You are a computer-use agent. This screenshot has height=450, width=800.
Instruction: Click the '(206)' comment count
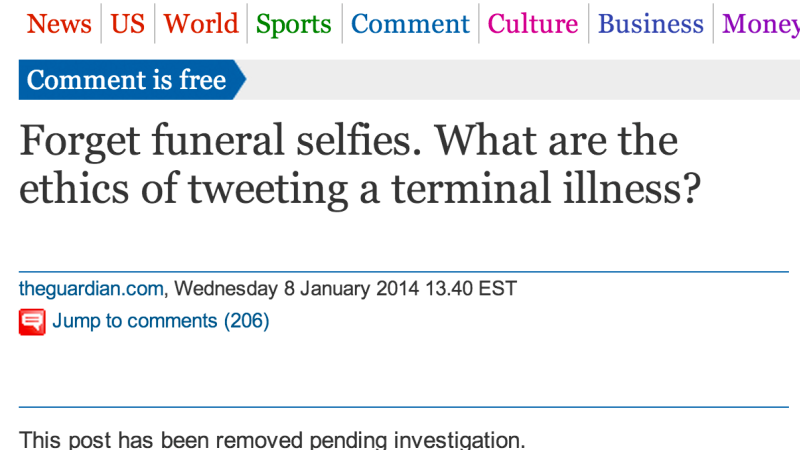click(x=246, y=321)
